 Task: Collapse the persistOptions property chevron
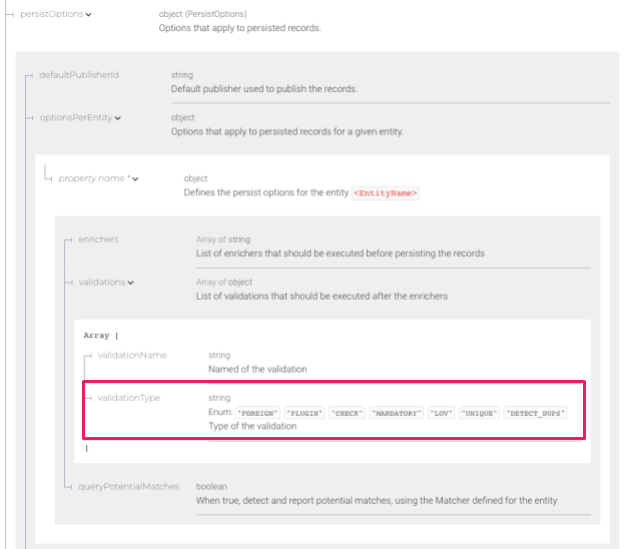click(90, 15)
